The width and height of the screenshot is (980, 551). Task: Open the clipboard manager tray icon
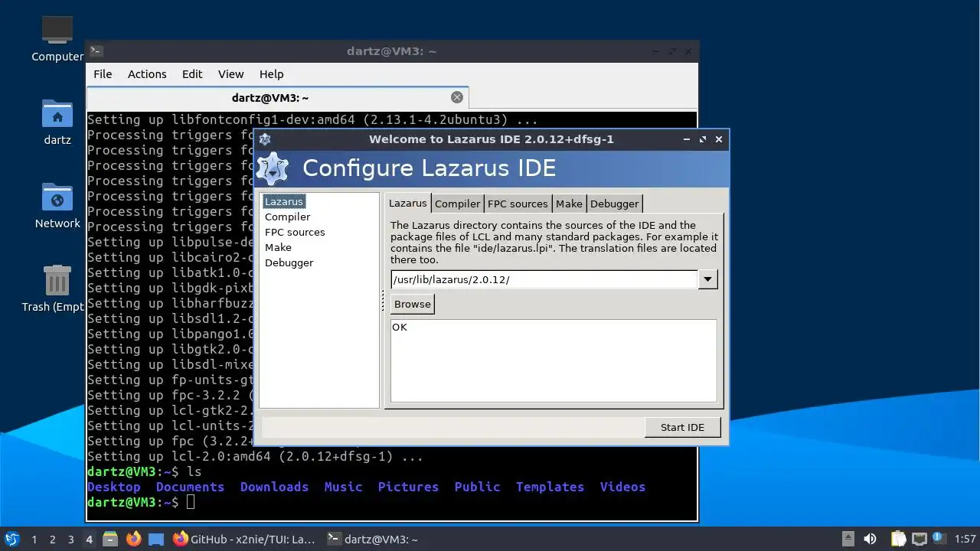click(898, 539)
